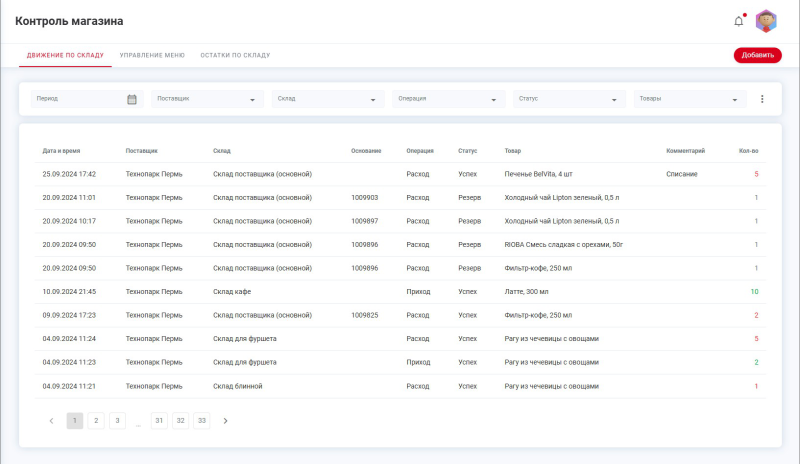
Task: Go to next page with right arrow
Action: (x=225, y=421)
